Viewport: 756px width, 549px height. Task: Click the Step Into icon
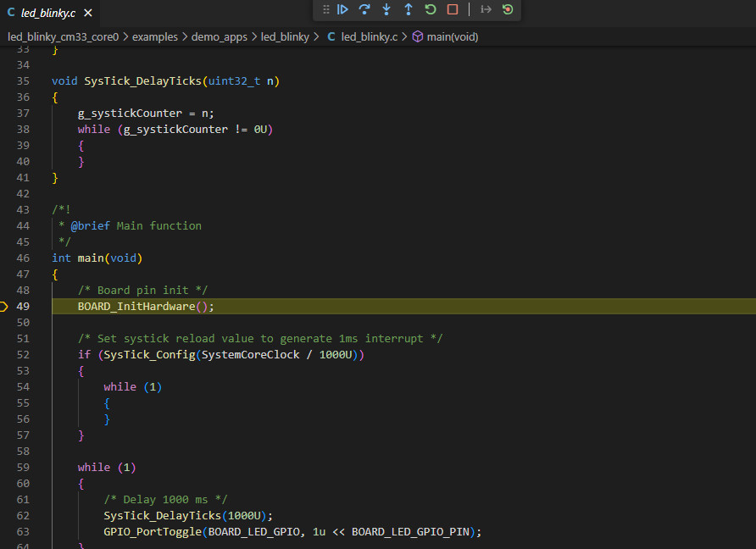click(x=386, y=9)
